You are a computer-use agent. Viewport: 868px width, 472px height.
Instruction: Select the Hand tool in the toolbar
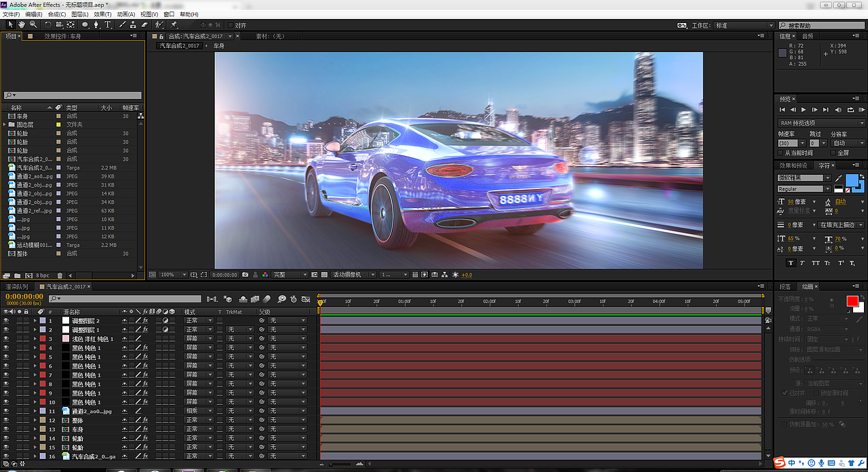(x=22, y=25)
